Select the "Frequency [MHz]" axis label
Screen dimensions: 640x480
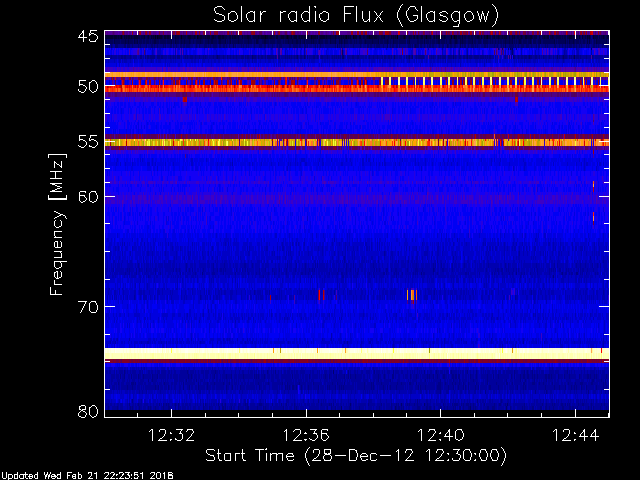pyautogui.click(x=57, y=224)
